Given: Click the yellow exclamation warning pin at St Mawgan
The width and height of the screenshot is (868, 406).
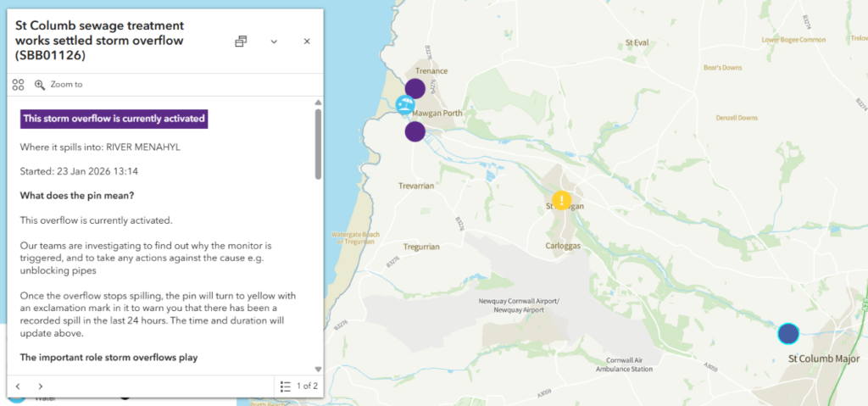Looking at the screenshot, I should [561, 201].
